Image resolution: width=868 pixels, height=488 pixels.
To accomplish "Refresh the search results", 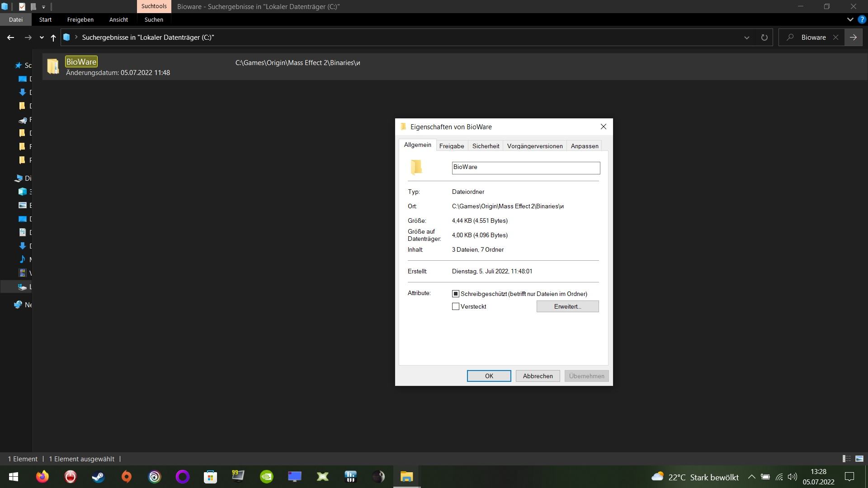I will pyautogui.click(x=764, y=38).
